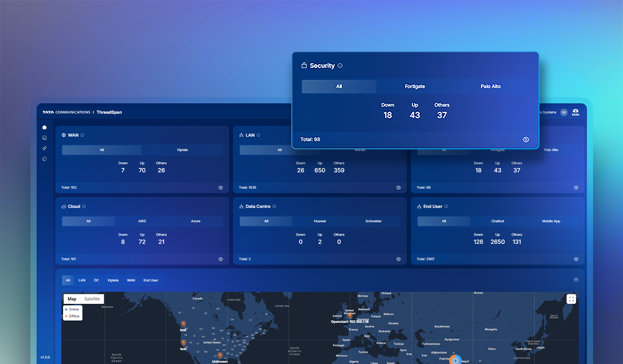Choose Huawei tab in Data Centre card
This screenshot has width=623, height=364.
coord(320,221)
